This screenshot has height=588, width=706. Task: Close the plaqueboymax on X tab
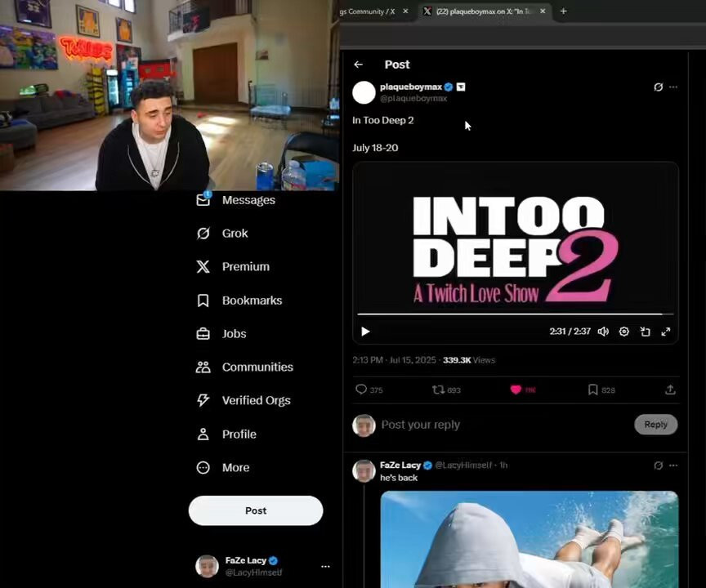click(x=543, y=11)
